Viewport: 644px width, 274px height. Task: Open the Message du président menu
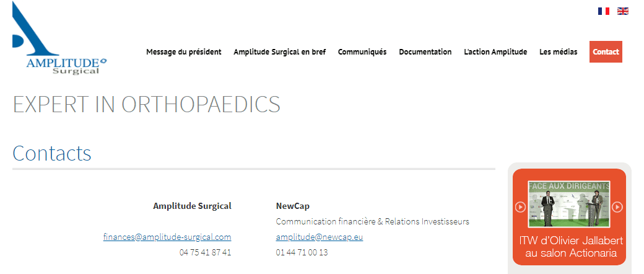[x=183, y=52]
